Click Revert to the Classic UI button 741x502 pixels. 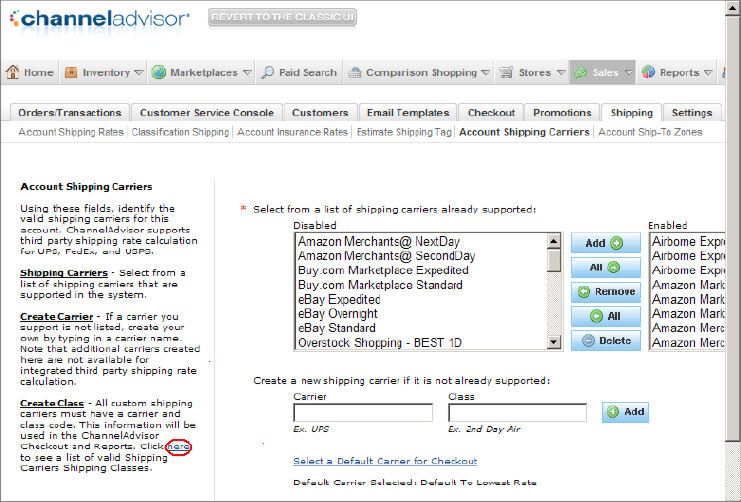[x=282, y=17]
